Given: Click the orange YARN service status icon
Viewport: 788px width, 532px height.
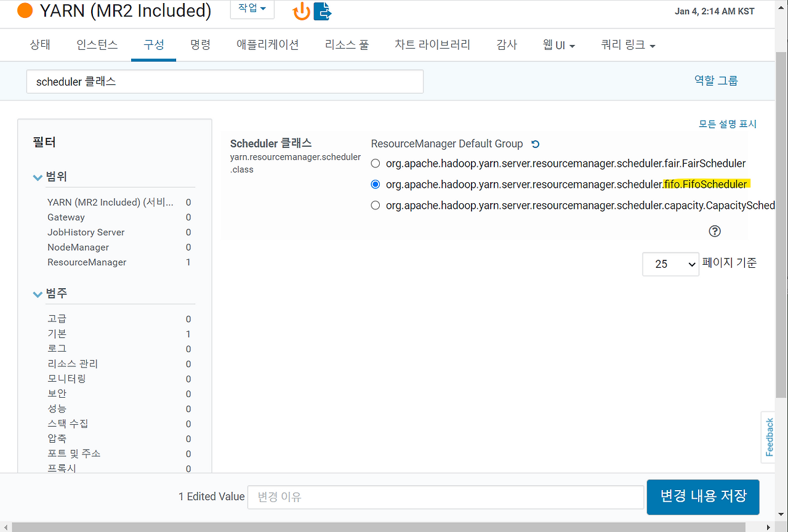Looking at the screenshot, I should point(25,10).
